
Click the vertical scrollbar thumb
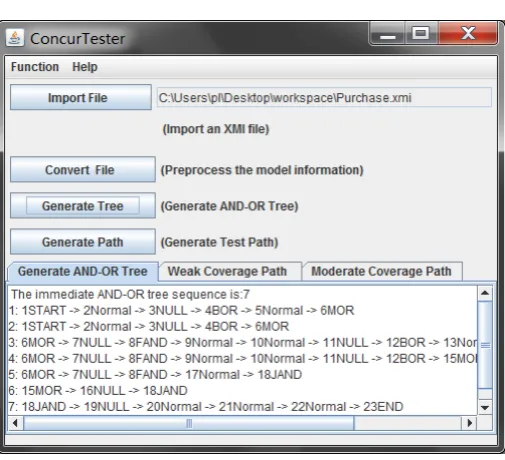[485, 345]
